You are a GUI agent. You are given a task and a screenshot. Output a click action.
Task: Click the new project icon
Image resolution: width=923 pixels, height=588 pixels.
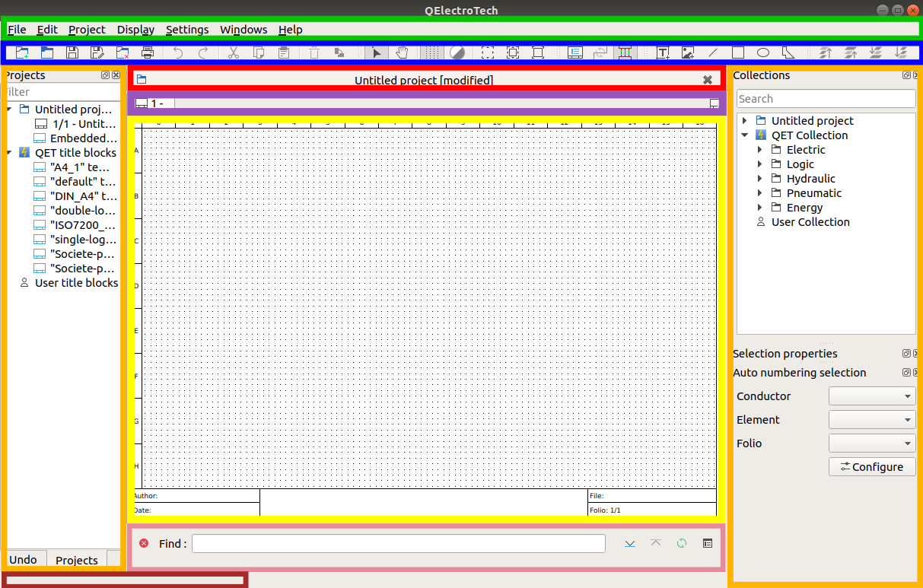click(x=22, y=52)
